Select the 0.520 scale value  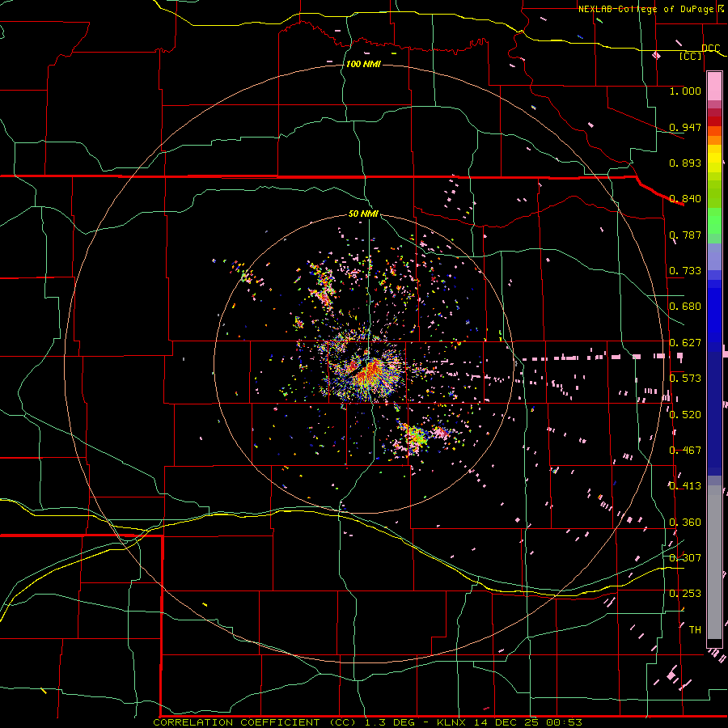[685, 415]
